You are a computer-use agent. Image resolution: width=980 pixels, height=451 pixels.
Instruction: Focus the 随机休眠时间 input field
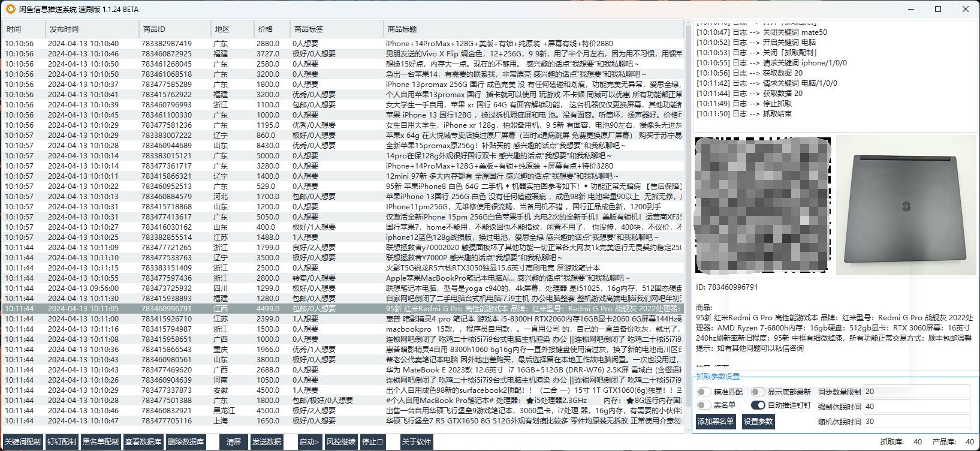(916, 422)
